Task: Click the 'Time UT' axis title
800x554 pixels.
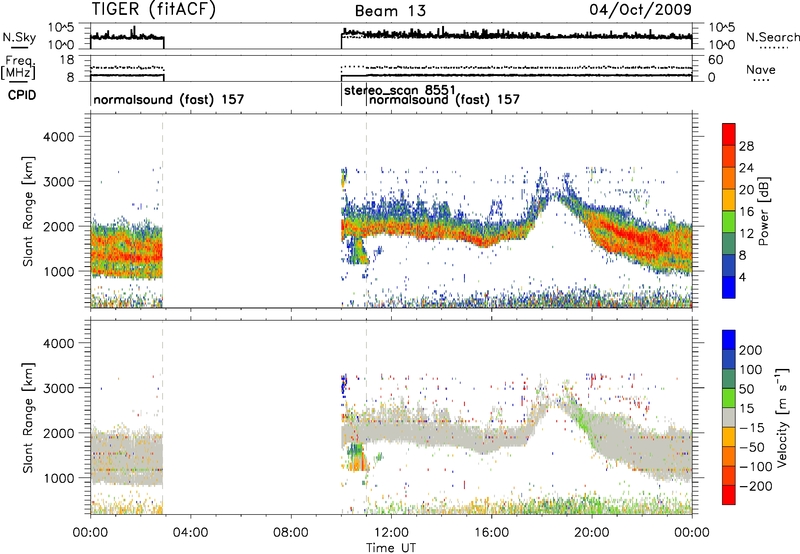Action: tap(391, 547)
